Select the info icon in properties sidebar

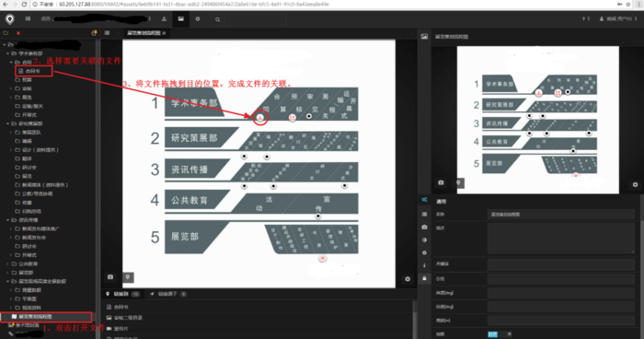coord(424,265)
